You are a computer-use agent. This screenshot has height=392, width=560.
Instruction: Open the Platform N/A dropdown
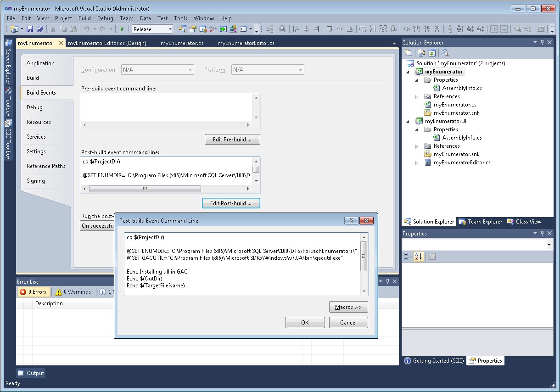tap(268, 70)
